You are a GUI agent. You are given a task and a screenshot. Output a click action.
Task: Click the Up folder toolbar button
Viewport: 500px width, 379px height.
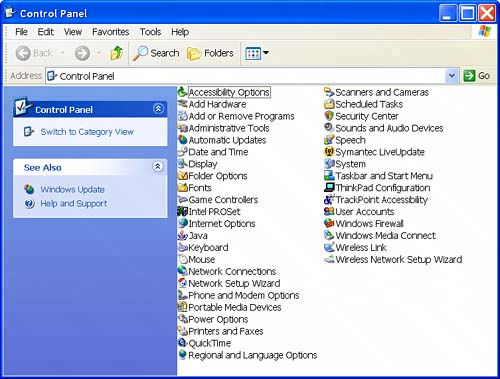pyautogui.click(x=117, y=53)
